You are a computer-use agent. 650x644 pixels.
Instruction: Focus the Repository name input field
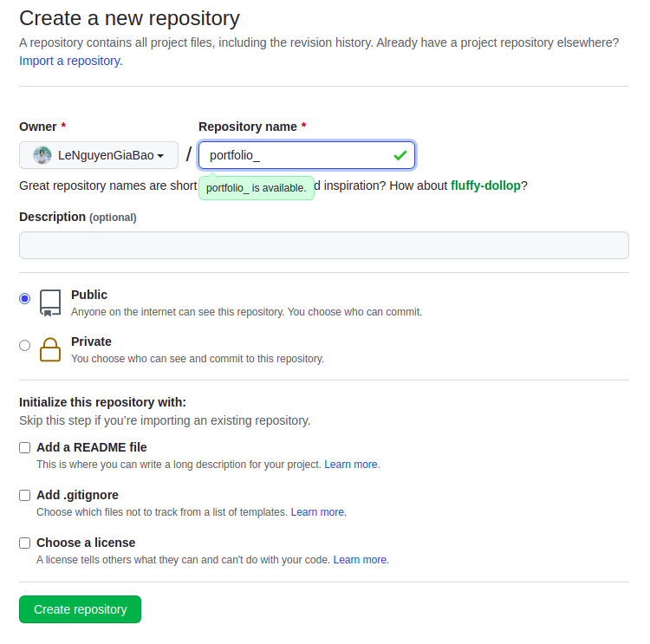click(x=295, y=156)
